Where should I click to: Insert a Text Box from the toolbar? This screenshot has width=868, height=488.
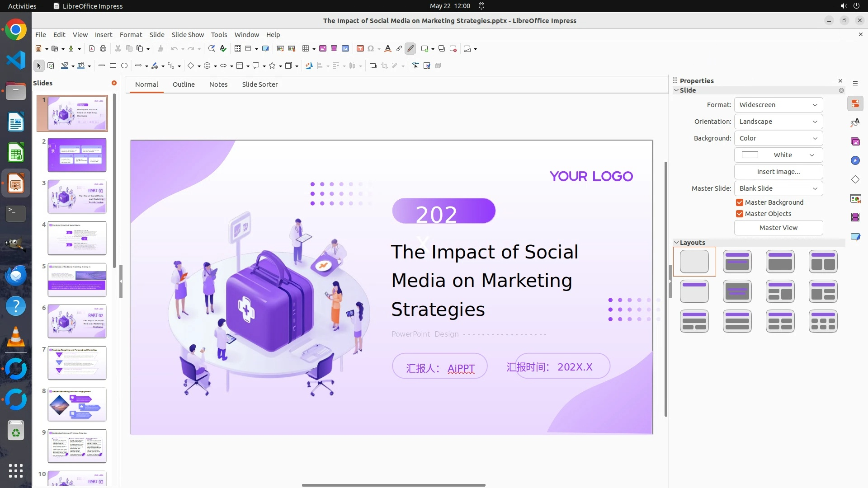click(x=360, y=49)
